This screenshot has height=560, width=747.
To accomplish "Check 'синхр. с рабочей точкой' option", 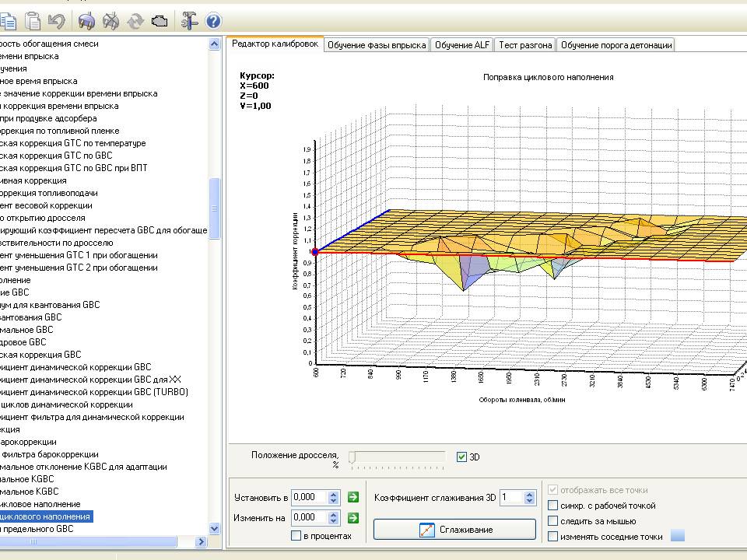I will point(552,506).
